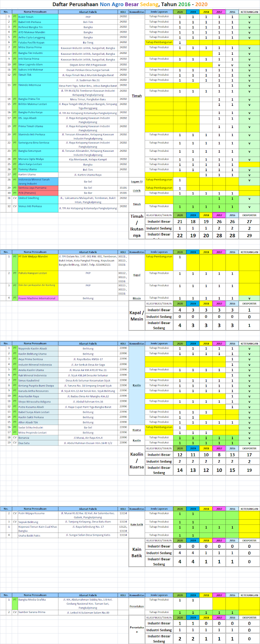
Task: Select the "Kartini Utama" company cell
Action: pos(38,175)
